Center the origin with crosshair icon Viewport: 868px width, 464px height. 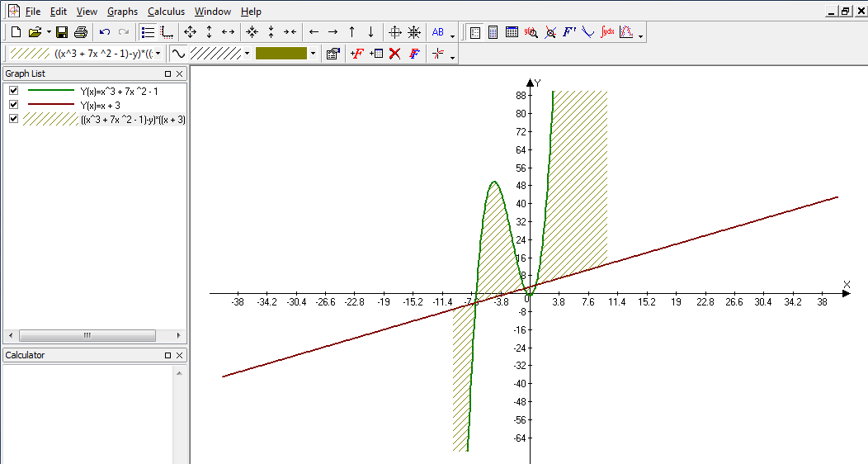coord(394,32)
